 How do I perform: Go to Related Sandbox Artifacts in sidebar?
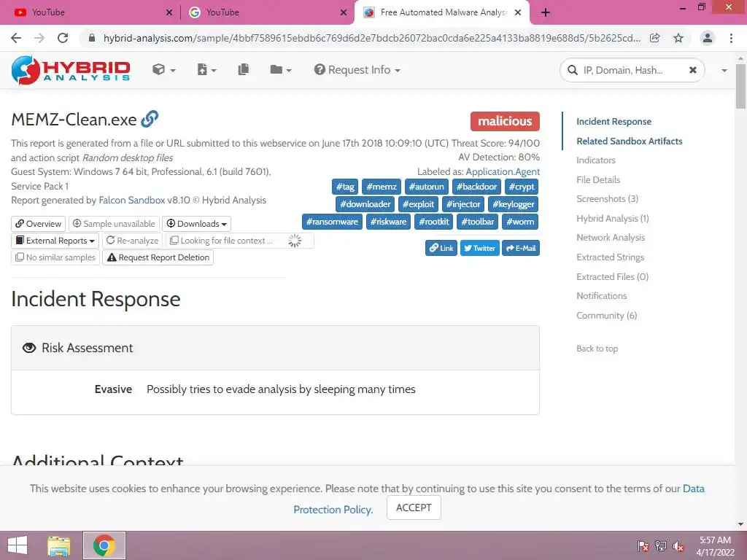[x=629, y=141]
